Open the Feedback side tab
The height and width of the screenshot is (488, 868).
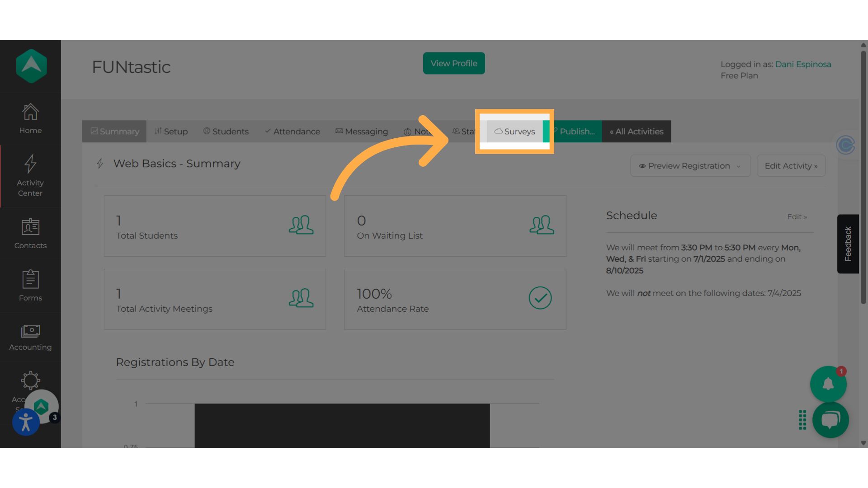point(848,244)
